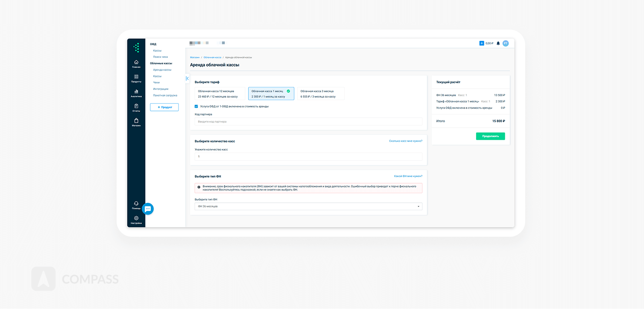Select the Облачная касса 3 месяца tariff
Viewport: 644px width, 309px height.
click(320, 94)
